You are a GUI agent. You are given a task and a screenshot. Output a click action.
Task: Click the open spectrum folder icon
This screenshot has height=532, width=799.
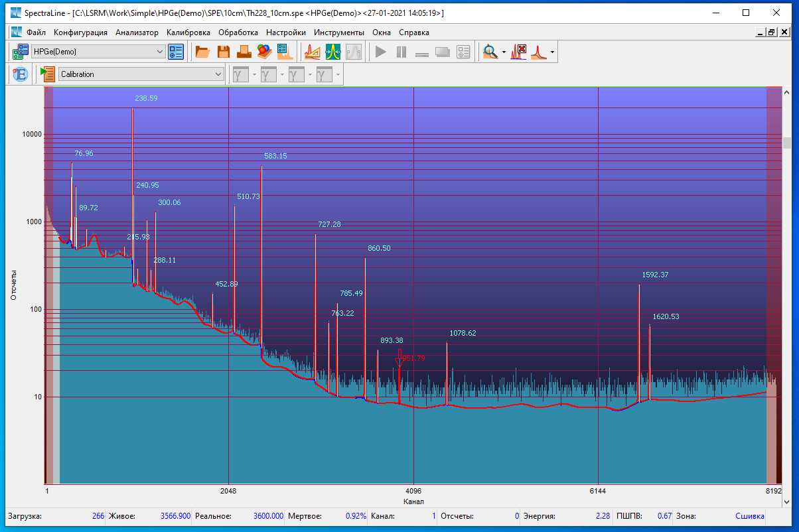pyautogui.click(x=202, y=52)
